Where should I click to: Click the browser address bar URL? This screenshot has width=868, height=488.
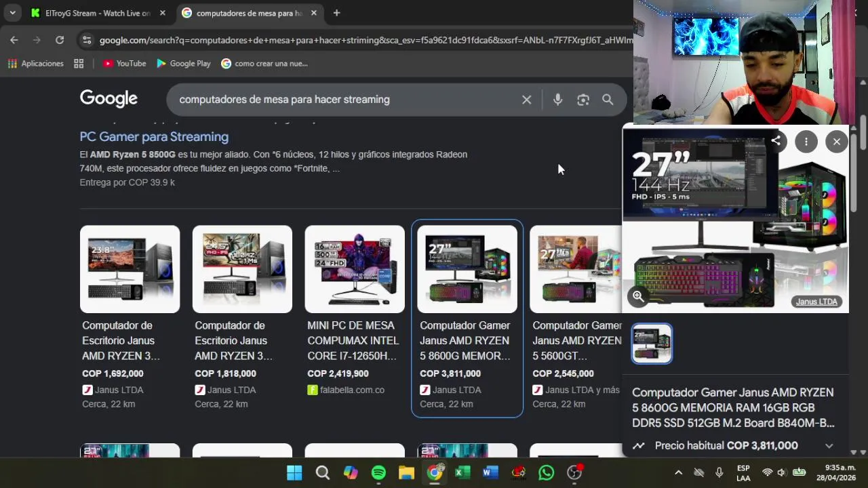[x=365, y=40]
